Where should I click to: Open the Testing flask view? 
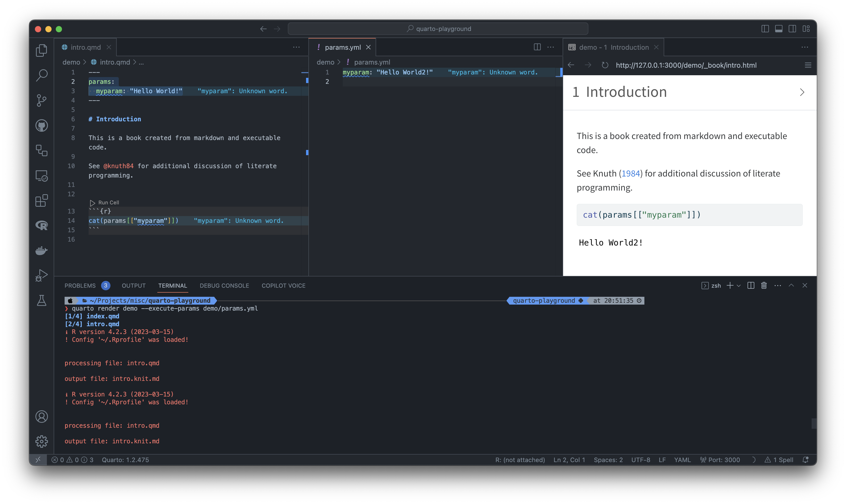pyautogui.click(x=41, y=301)
